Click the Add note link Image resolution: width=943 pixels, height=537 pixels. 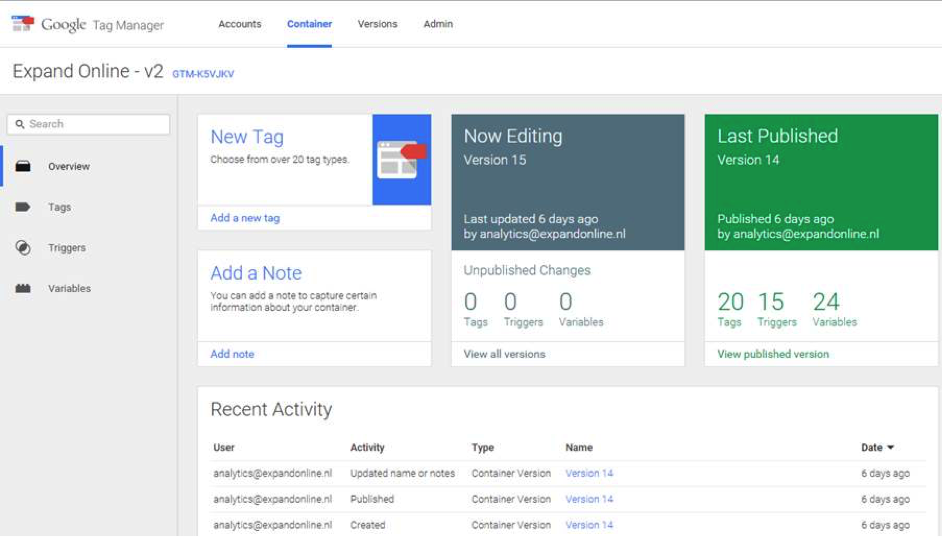click(x=232, y=354)
